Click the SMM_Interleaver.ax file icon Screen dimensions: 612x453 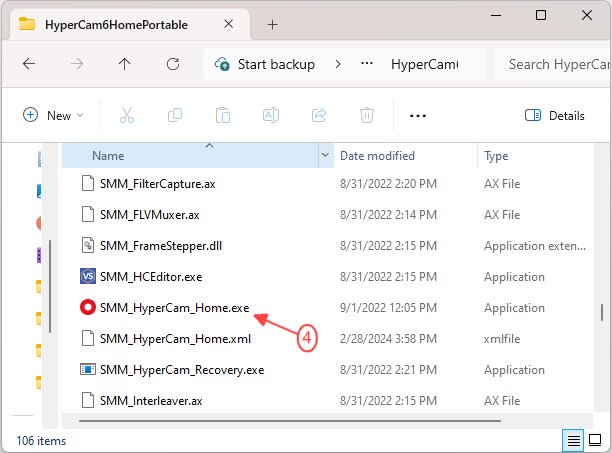click(88, 400)
